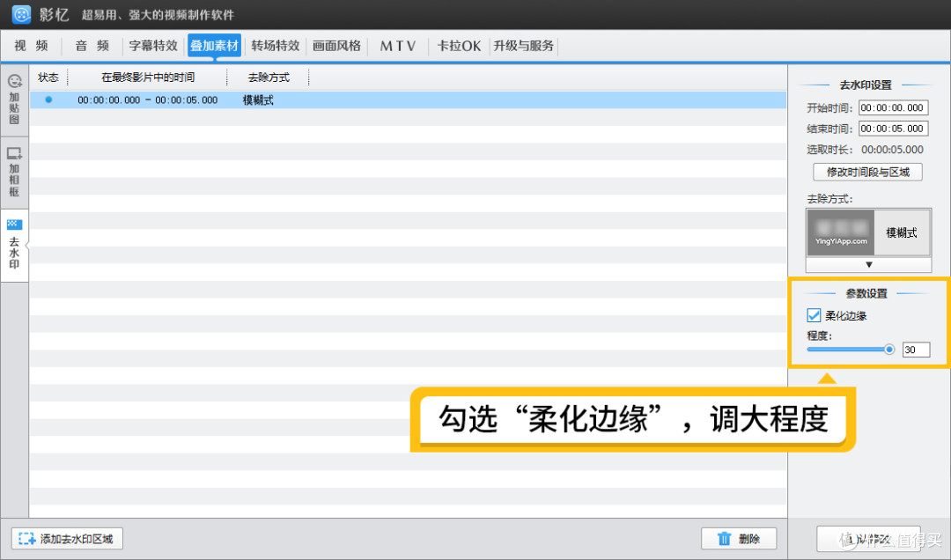951x560 pixels.
Task: Click the 开始时间 input field
Action: [894, 108]
